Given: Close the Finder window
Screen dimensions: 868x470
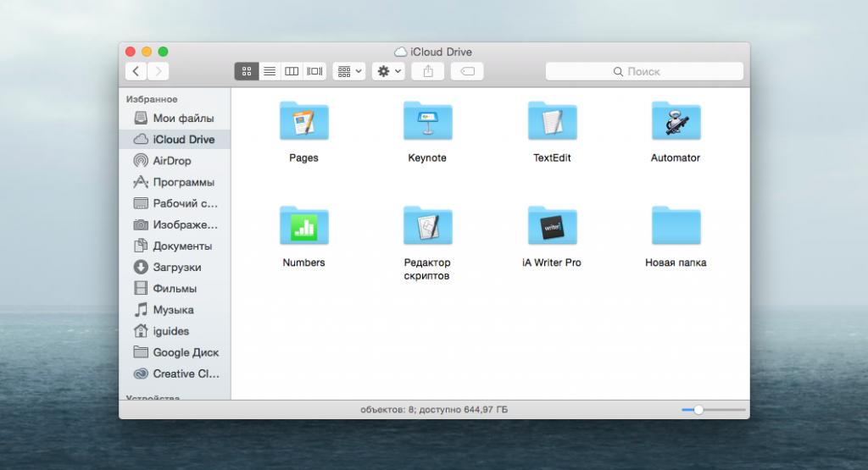Looking at the screenshot, I should tap(131, 52).
